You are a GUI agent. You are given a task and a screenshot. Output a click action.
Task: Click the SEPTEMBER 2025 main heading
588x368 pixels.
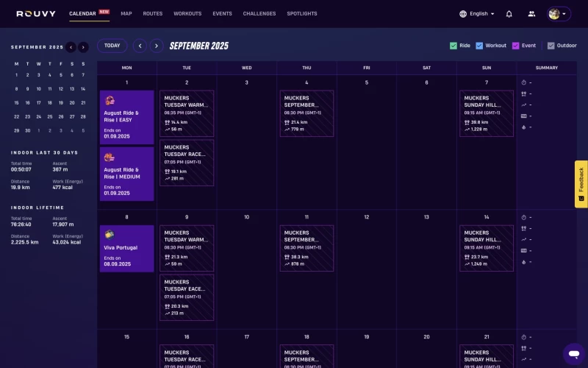199,46
